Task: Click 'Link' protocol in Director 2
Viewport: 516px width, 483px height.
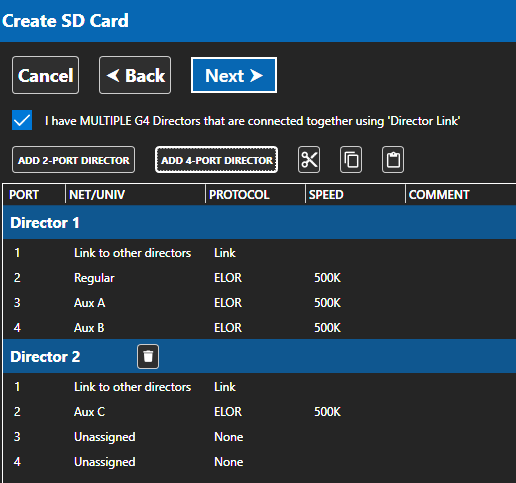Action: (225, 387)
